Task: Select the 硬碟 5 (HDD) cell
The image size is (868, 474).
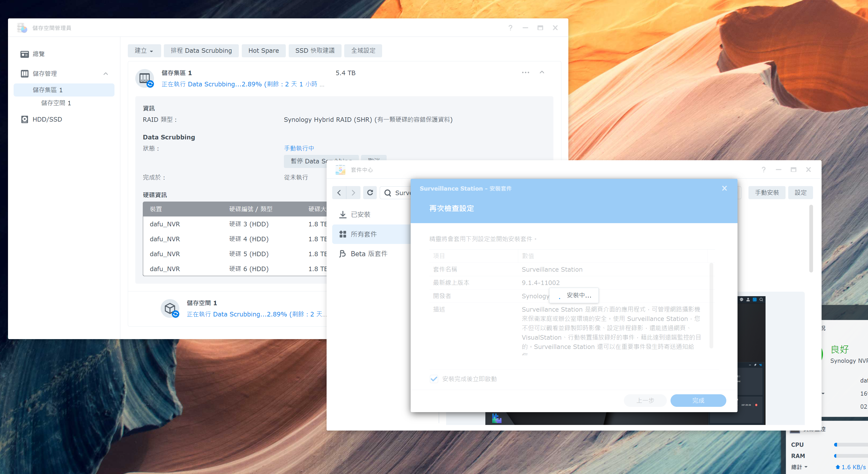Action: pyautogui.click(x=249, y=254)
